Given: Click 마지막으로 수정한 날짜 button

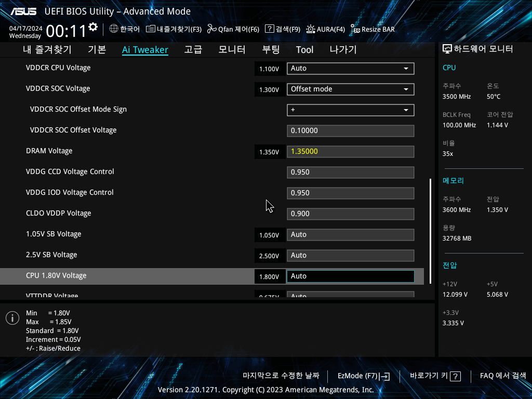Looking at the screenshot, I should tap(281, 376).
